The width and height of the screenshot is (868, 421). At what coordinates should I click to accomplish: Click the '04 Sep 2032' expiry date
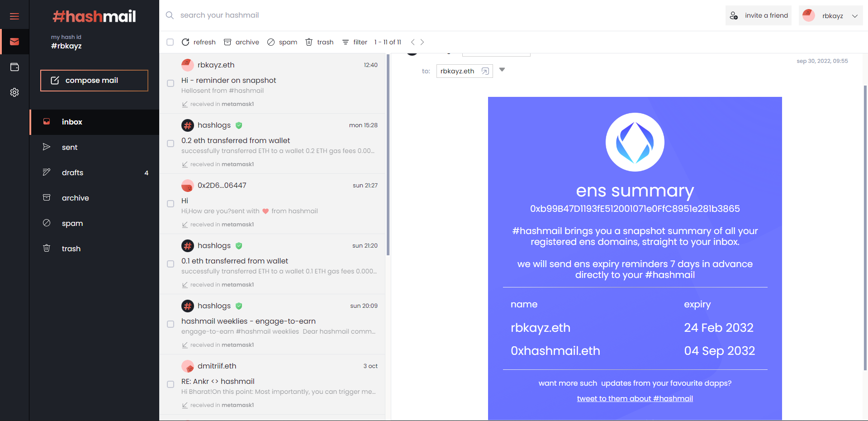pyautogui.click(x=719, y=351)
